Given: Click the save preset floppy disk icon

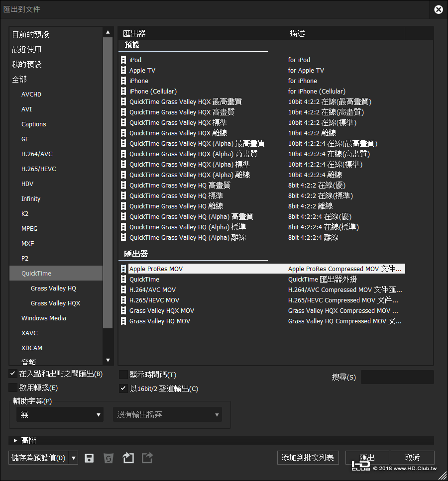Looking at the screenshot, I should click(89, 458).
